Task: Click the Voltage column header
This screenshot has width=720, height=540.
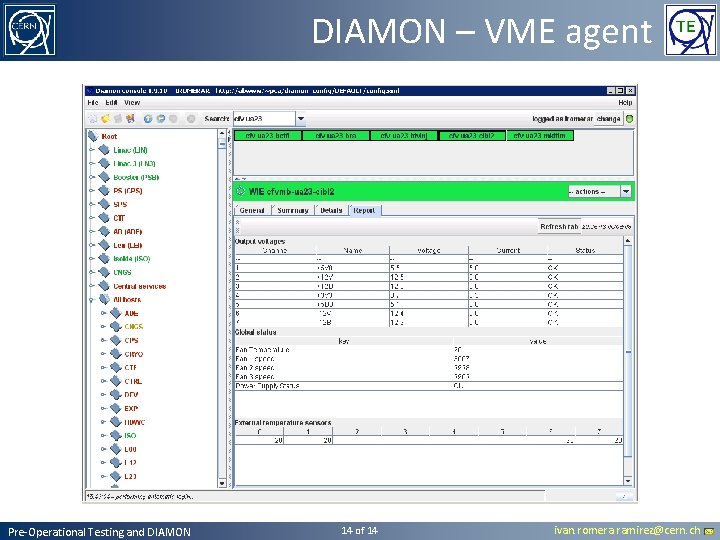Action: pyautogui.click(x=429, y=250)
